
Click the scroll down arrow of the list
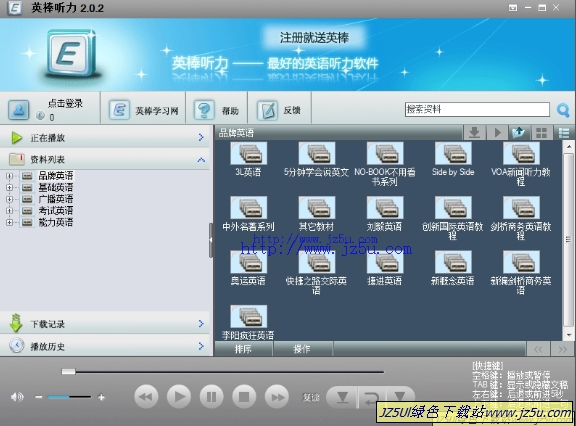tap(569, 335)
